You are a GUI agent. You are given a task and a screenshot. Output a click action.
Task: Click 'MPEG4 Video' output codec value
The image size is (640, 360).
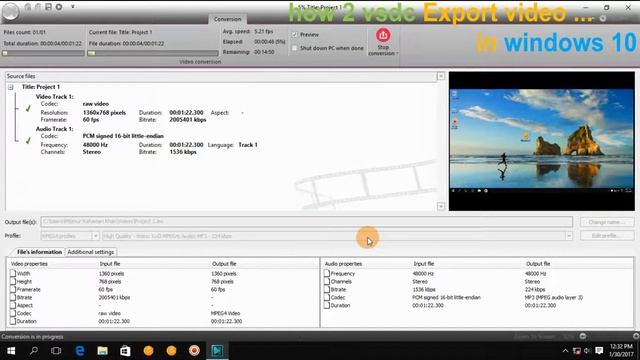tap(225, 313)
